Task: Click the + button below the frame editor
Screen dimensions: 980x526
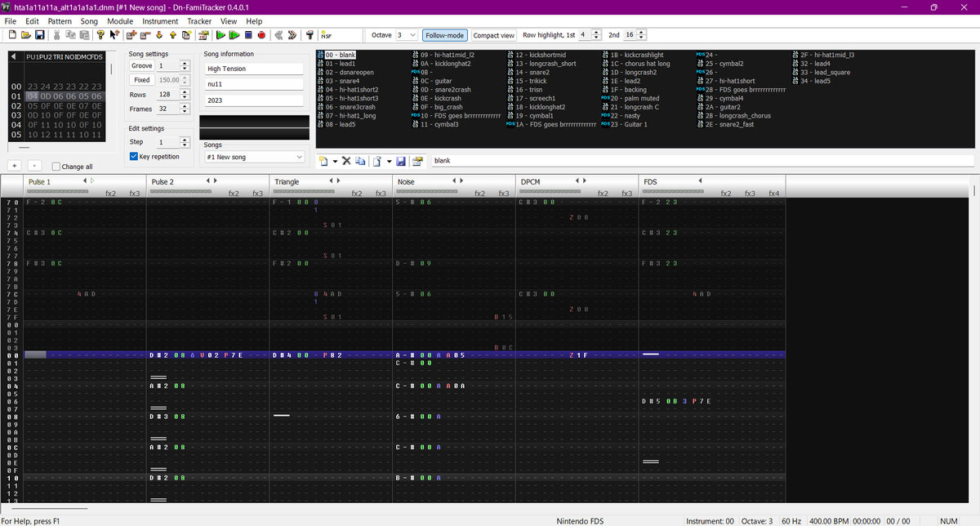Action: pyautogui.click(x=15, y=166)
